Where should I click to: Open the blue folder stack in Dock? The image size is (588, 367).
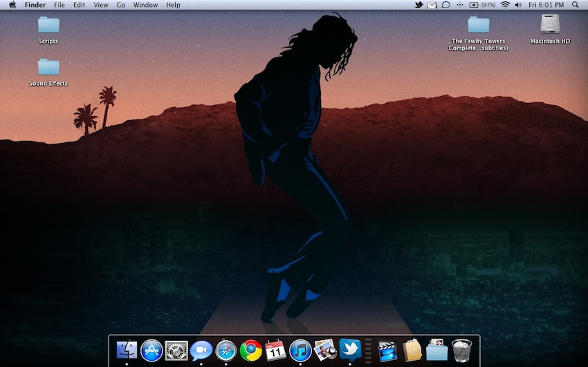pos(437,350)
